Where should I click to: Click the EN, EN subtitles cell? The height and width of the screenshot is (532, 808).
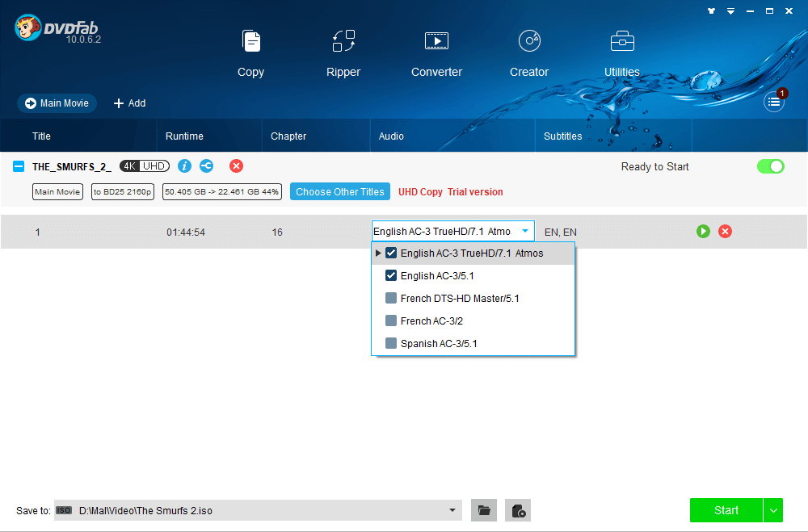(x=561, y=232)
